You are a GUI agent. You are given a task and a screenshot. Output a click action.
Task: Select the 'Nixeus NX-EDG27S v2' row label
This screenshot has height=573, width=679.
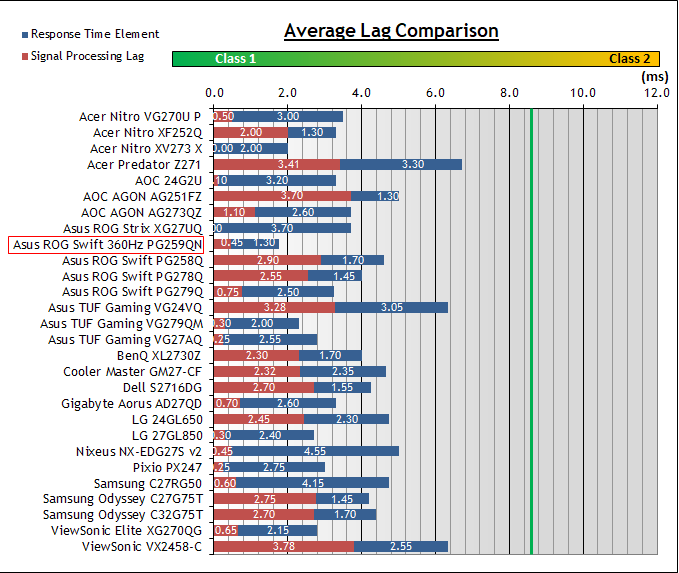139,452
